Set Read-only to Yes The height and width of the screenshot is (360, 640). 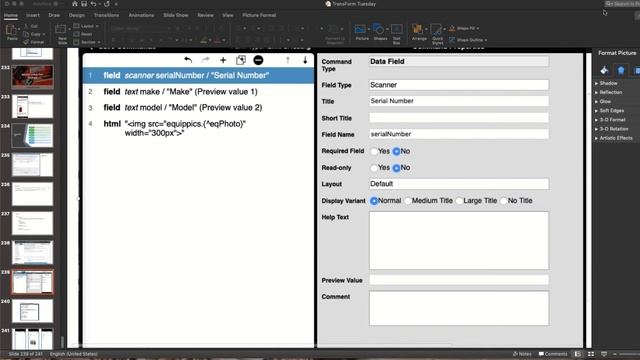[374, 168]
